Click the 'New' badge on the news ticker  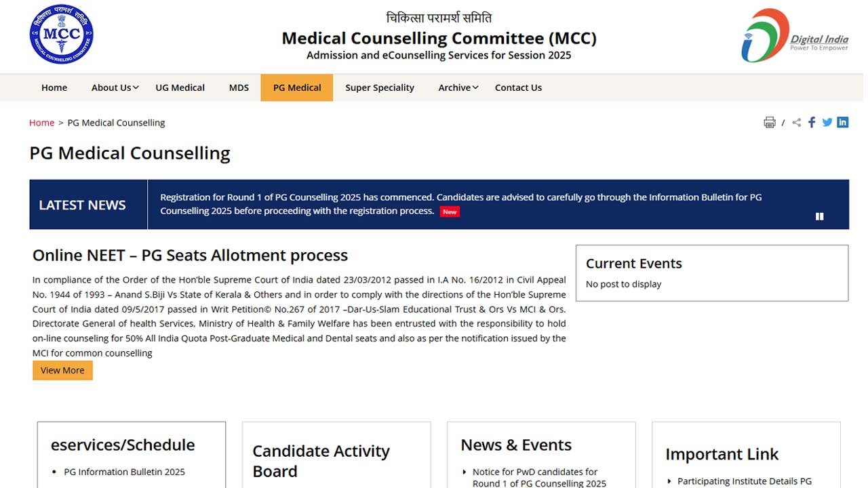[x=450, y=211]
